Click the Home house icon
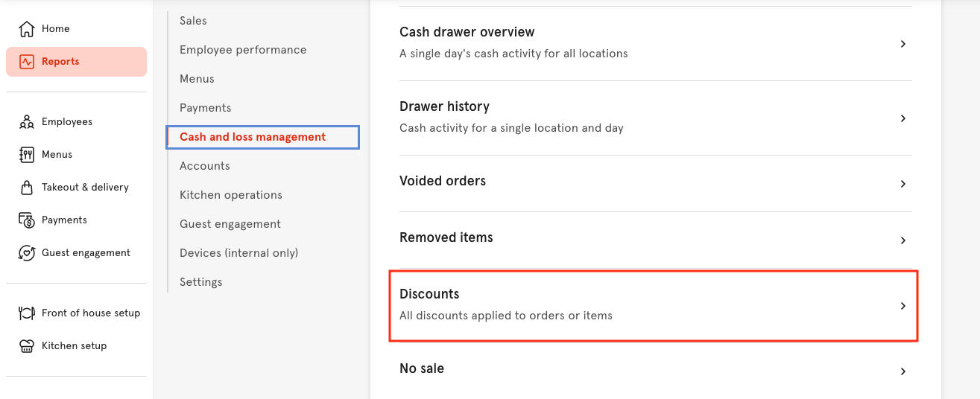Image resolution: width=980 pixels, height=399 pixels. click(27, 29)
